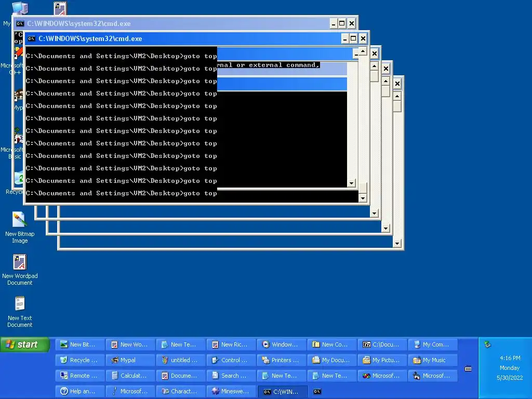Switch to the New Co... taskbar item
The image size is (532, 399).
[x=331, y=344]
